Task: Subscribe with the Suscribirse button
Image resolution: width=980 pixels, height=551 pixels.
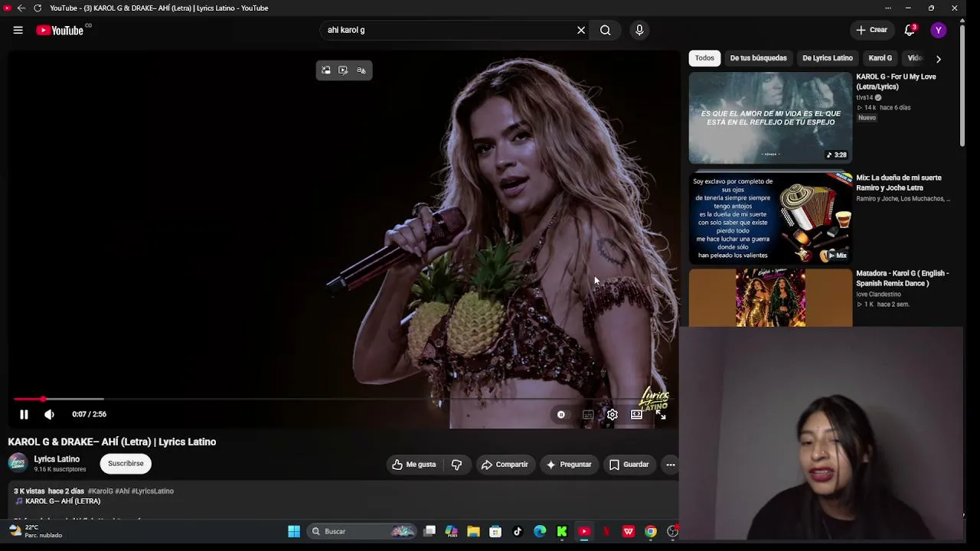Action: tap(126, 464)
